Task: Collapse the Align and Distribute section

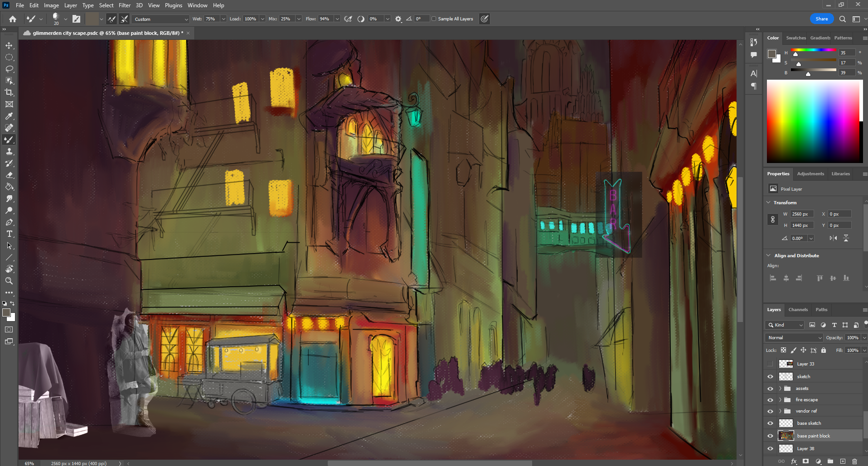Action: (x=769, y=255)
